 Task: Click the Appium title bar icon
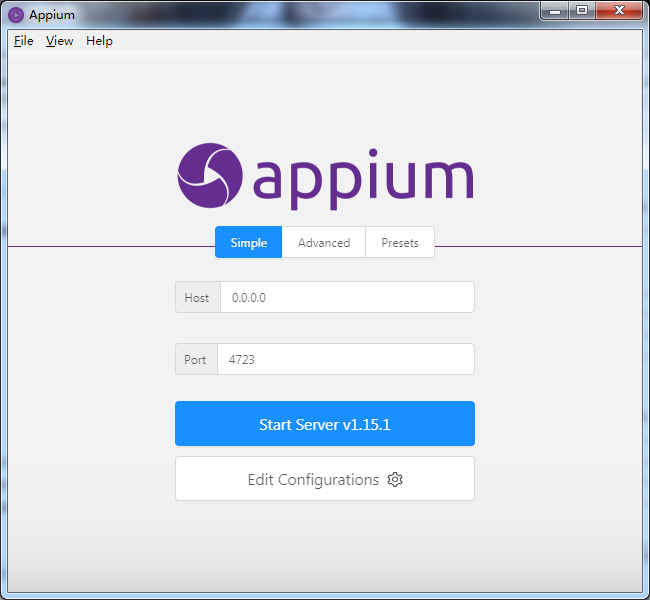coord(16,15)
